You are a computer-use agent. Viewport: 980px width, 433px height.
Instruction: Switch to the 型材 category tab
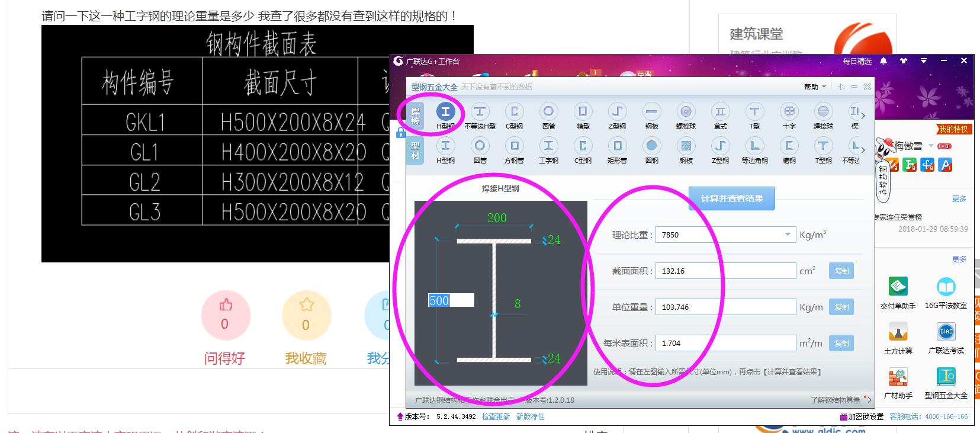[415, 150]
